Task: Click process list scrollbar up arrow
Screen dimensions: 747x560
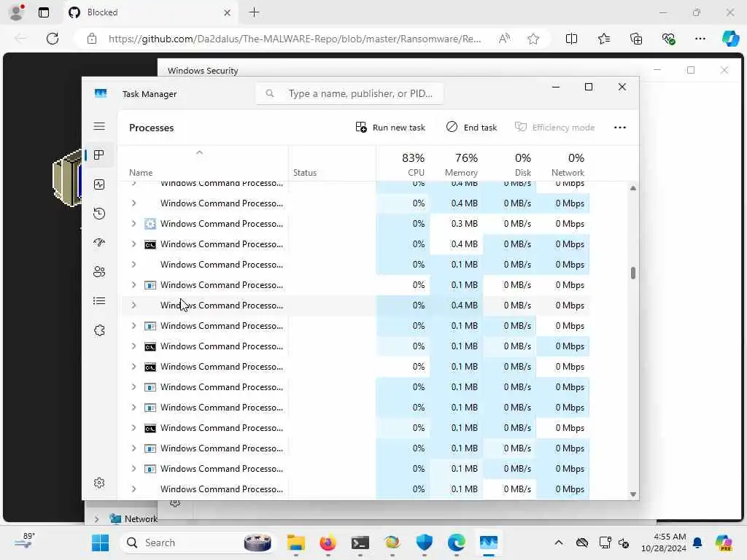Action: 632,188
